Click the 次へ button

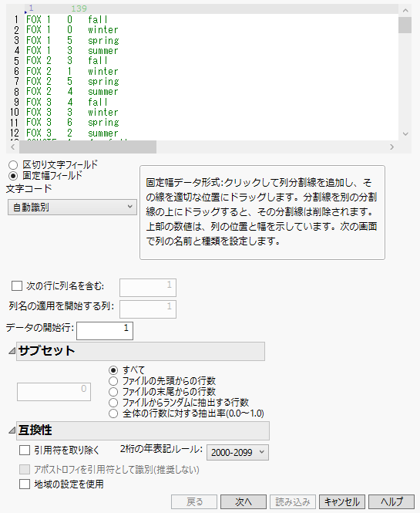(x=244, y=502)
